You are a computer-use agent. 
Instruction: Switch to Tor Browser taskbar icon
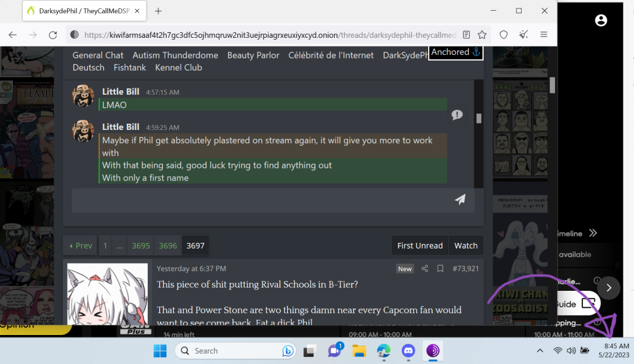433,351
